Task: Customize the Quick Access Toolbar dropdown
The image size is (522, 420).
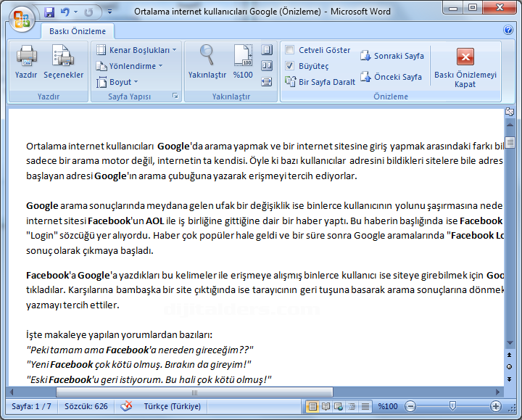Action: tap(109, 12)
